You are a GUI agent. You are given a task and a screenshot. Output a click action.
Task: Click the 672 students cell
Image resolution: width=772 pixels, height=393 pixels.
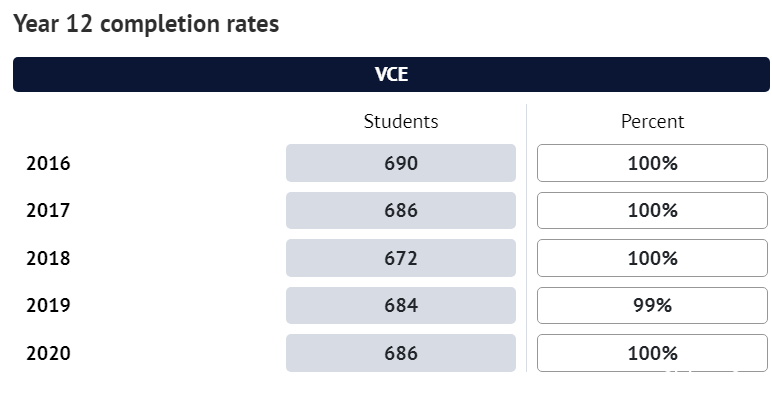point(401,258)
